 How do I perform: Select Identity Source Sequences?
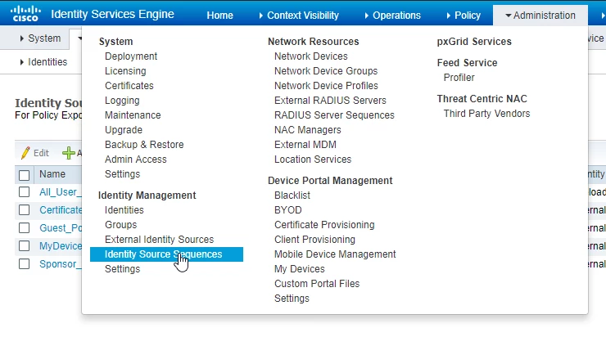[166, 254]
